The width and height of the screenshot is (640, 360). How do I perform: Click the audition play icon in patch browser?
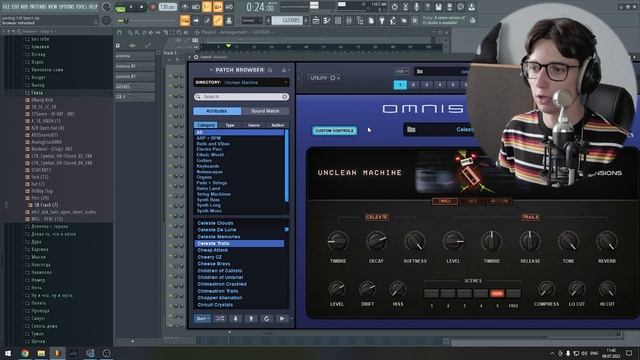[282, 319]
